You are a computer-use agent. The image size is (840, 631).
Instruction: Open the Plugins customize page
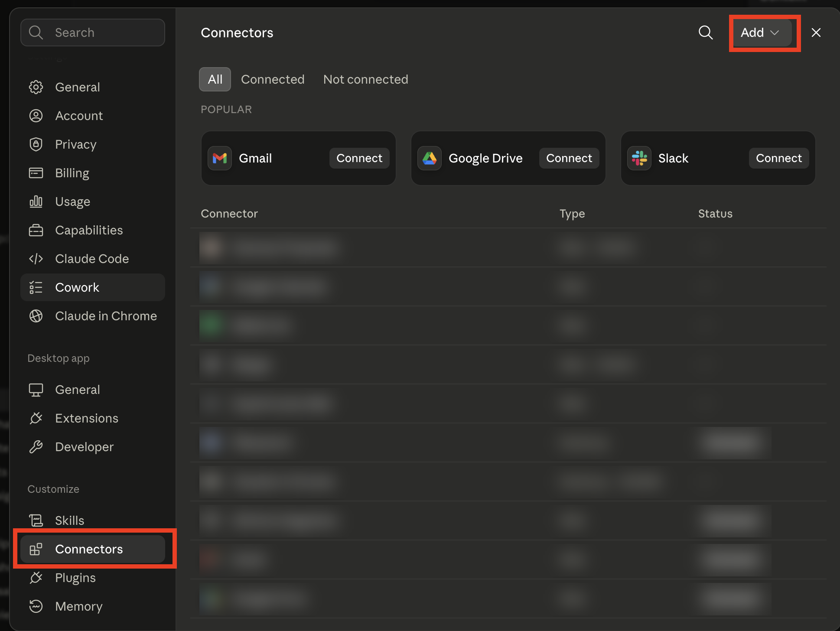[x=93, y=578]
